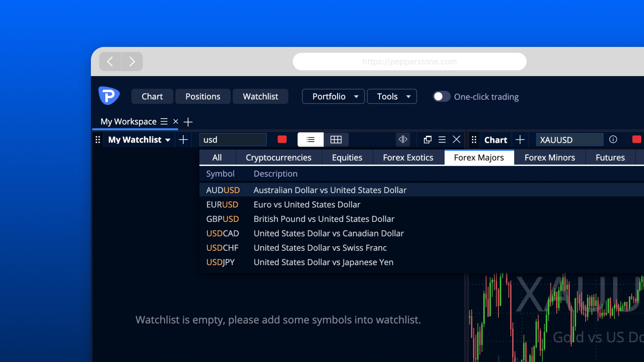Switch to Cryptocurrencies category tab
644x362 pixels.
278,158
